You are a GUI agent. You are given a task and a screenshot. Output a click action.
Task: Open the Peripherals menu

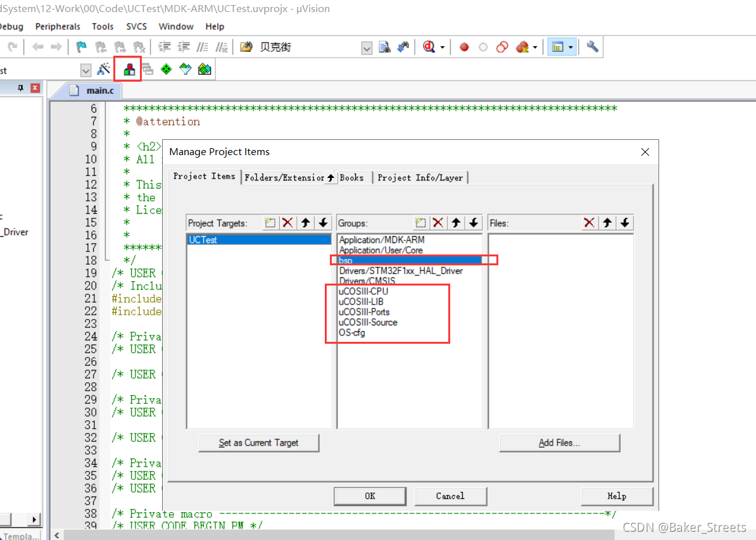[x=58, y=27]
